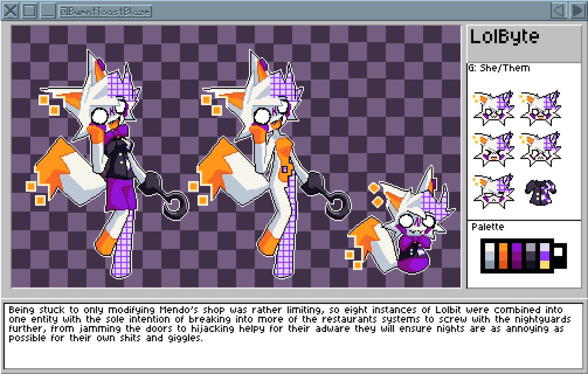Pick the pale lavender palette swatch

pos(544,248)
